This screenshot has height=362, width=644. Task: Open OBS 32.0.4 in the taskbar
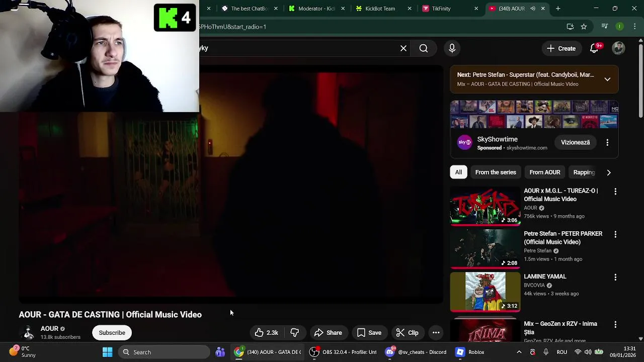click(x=344, y=352)
